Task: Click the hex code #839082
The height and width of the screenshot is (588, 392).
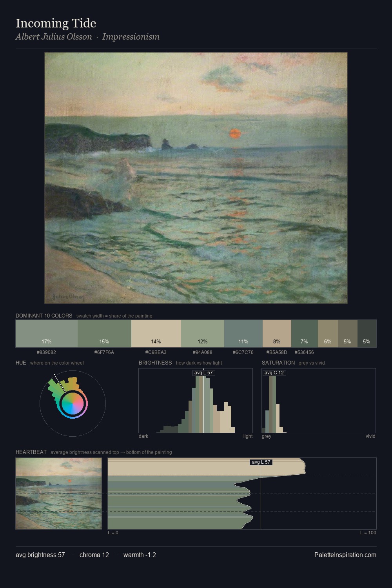Action: pyautogui.click(x=46, y=352)
